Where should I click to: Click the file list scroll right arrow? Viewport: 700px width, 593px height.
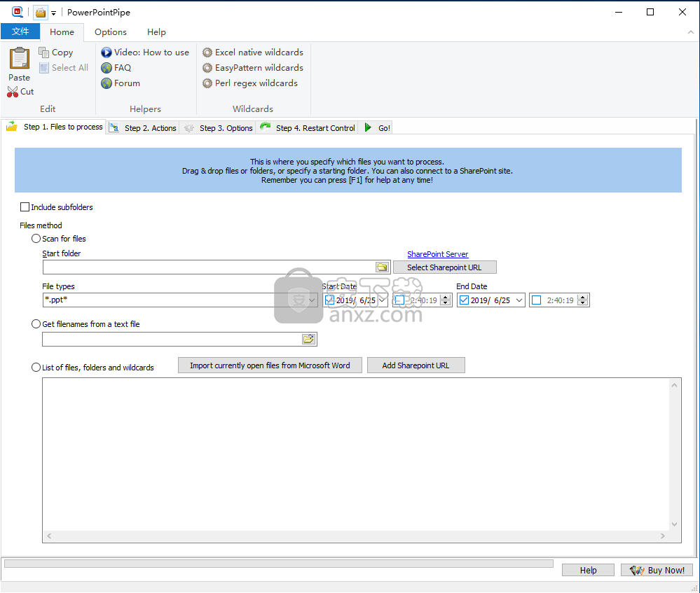point(663,536)
